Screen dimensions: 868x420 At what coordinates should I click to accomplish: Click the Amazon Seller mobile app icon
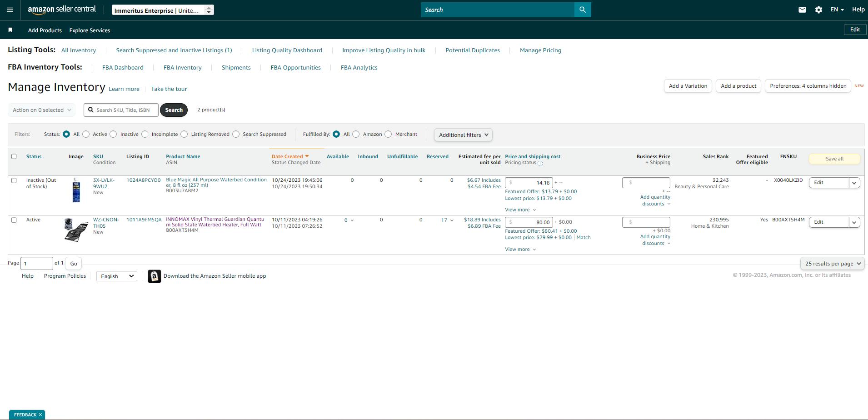click(x=155, y=276)
